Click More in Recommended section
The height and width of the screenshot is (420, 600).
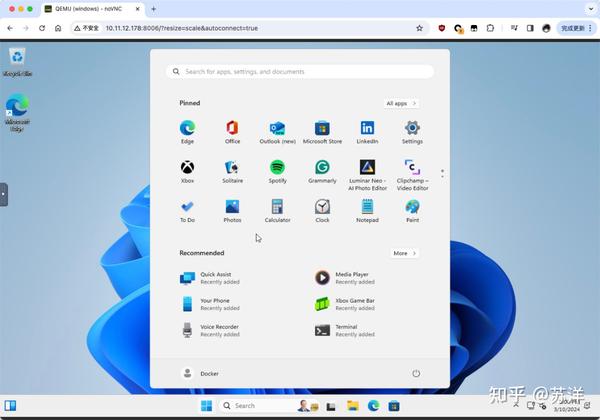tap(404, 253)
